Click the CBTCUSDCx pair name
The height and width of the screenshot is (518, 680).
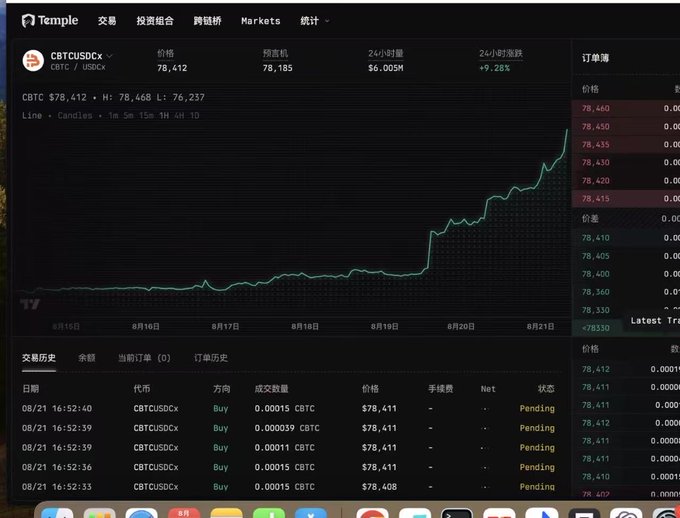(76, 56)
